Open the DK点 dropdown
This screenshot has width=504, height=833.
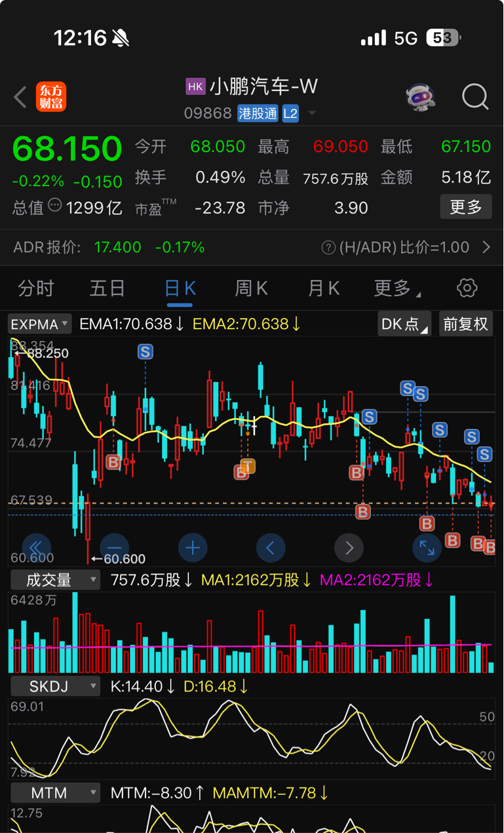404,324
